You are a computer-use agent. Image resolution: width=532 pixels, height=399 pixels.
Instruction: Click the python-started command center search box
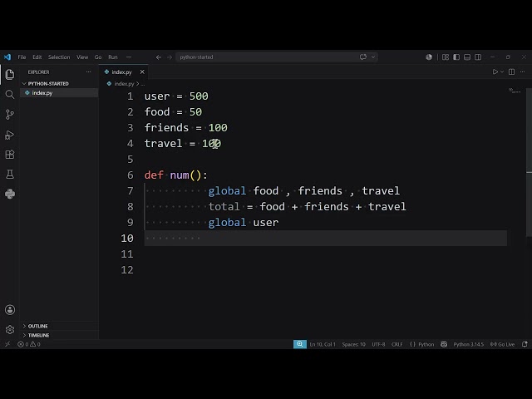click(x=277, y=57)
